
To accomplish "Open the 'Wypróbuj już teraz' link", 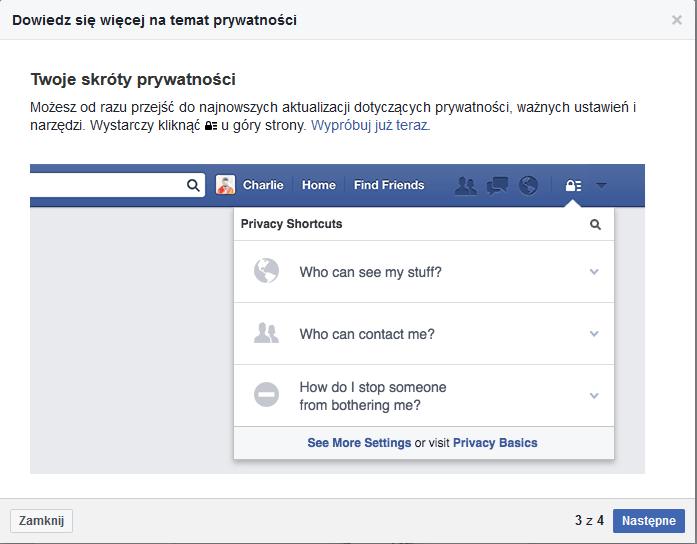I will coord(370,125).
